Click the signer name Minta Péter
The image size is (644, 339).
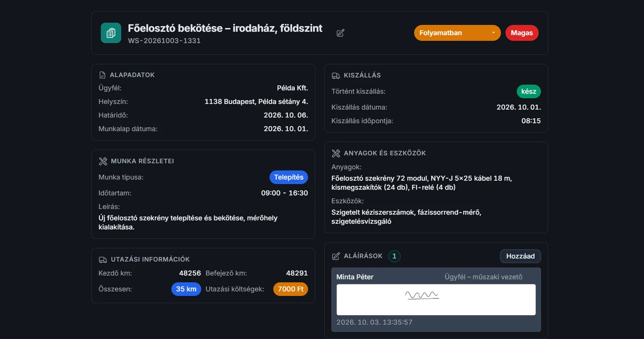pyautogui.click(x=355, y=277)
